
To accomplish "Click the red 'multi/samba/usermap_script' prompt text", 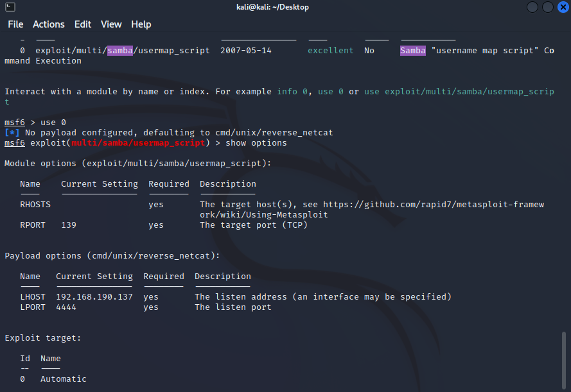I will click(138, 143).
